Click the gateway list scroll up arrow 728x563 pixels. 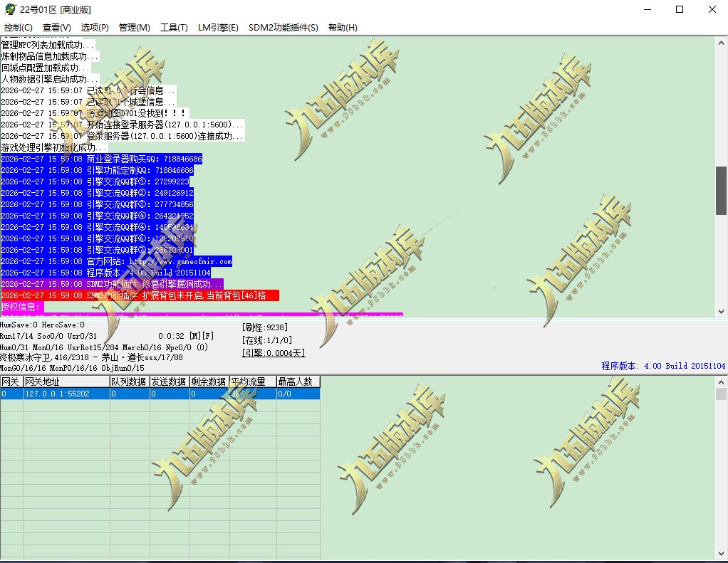click(721, 382)
